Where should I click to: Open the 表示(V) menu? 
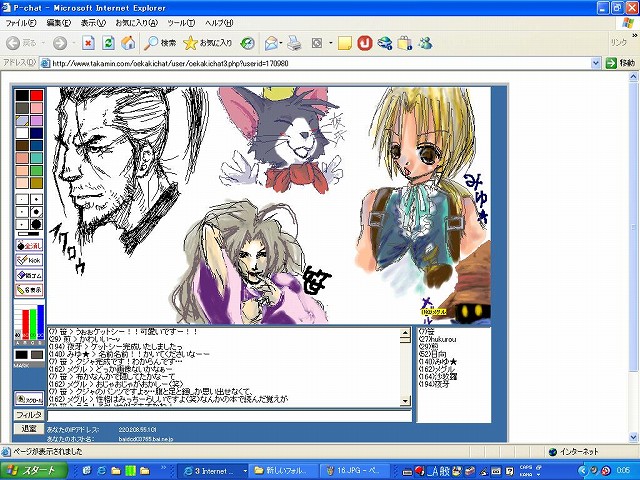[x=93, y=23]
